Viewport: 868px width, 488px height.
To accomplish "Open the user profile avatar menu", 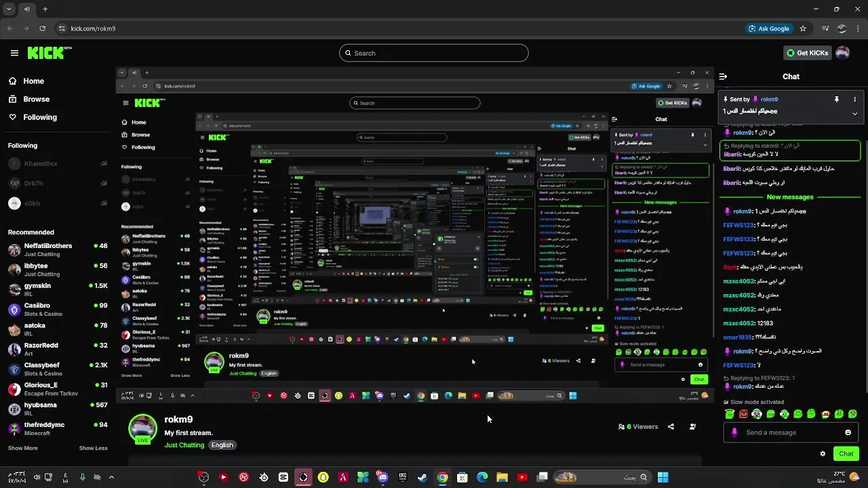I will tap(842, 53).
